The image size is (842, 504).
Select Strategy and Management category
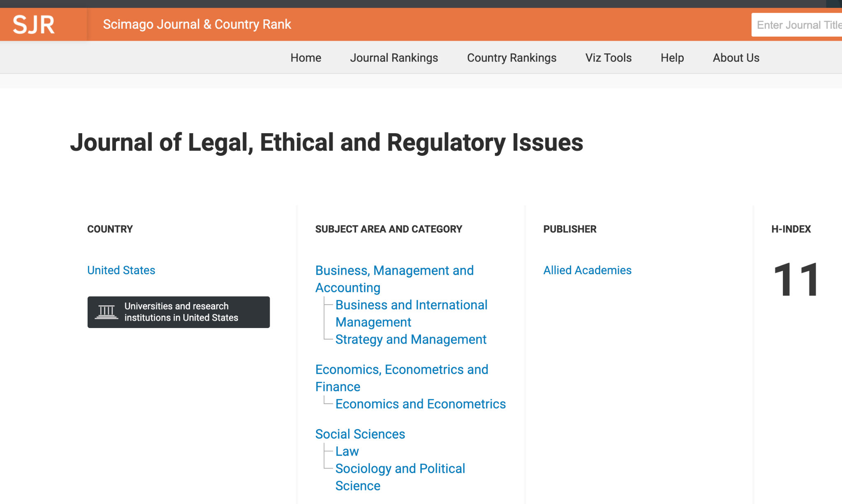(x=411, y=339)
